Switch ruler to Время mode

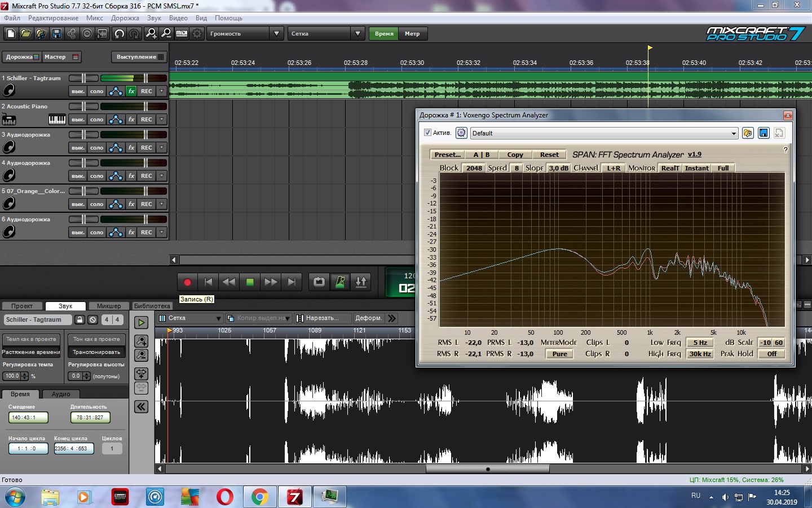pyautogui.click(x=384, y=34)
